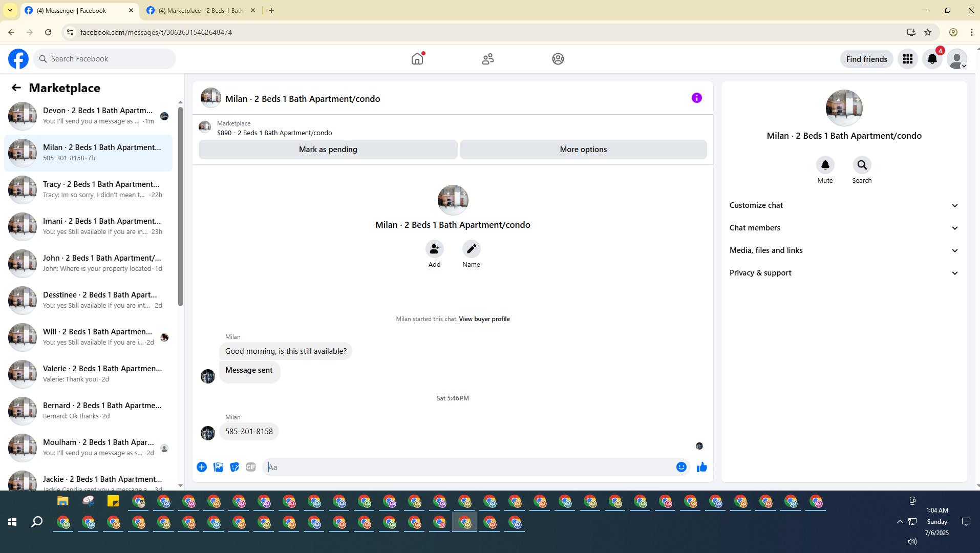Show hidden system tray icons

tap(900, 522)
